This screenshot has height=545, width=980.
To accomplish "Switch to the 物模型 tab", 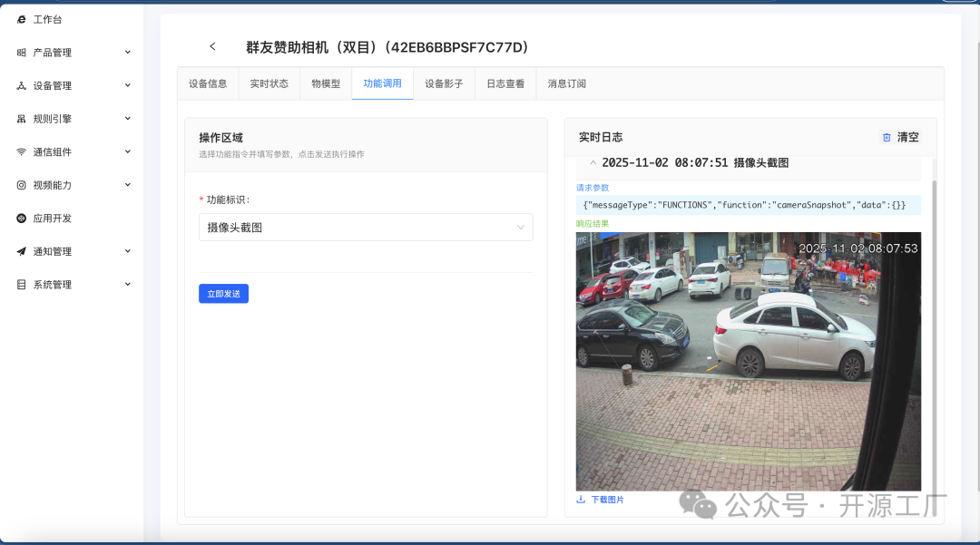I will 325,83.
